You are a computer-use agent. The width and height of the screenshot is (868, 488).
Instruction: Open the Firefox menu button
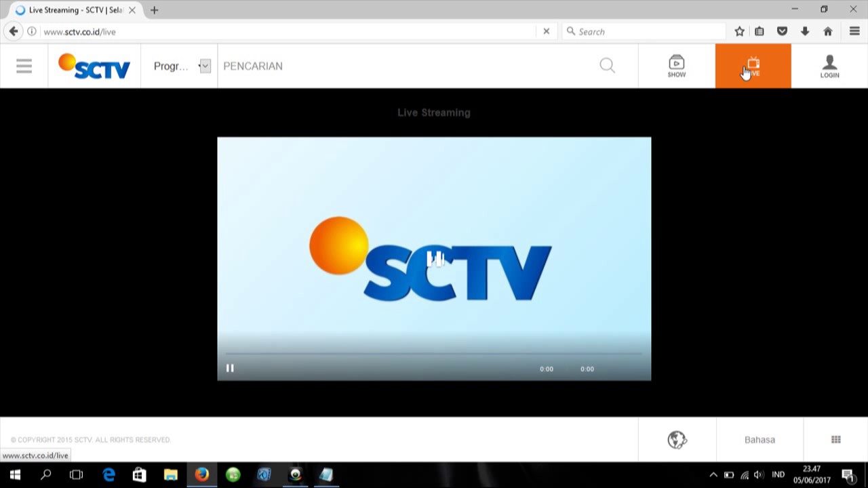pyautogui.click(x=854, y=31)
